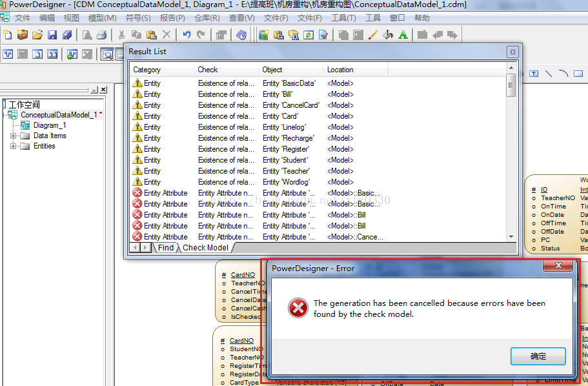Click the Line Style pencil icon
This screenshot has height=386, width=588.
373,35
